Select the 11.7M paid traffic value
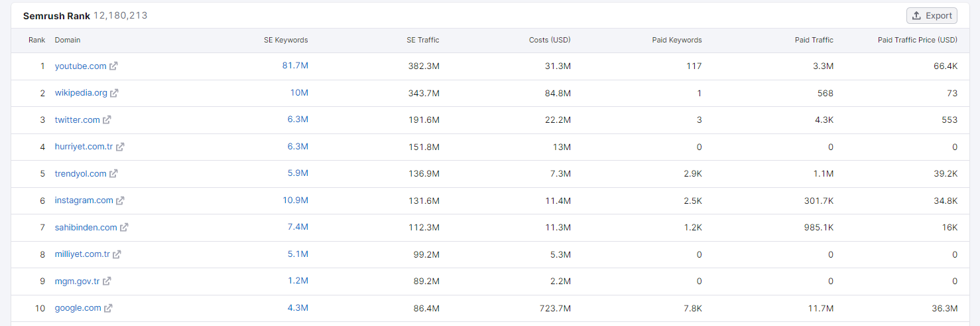 (821, 308)
